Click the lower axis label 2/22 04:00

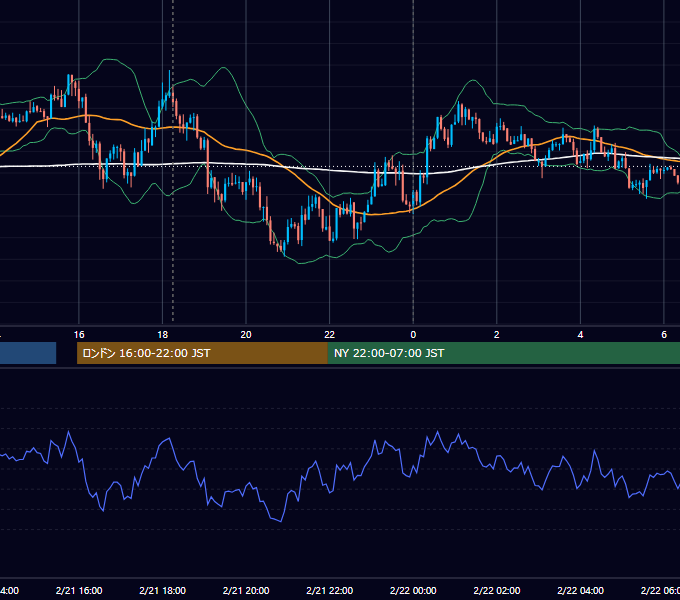pyautogui.click(x=580, y=590)
